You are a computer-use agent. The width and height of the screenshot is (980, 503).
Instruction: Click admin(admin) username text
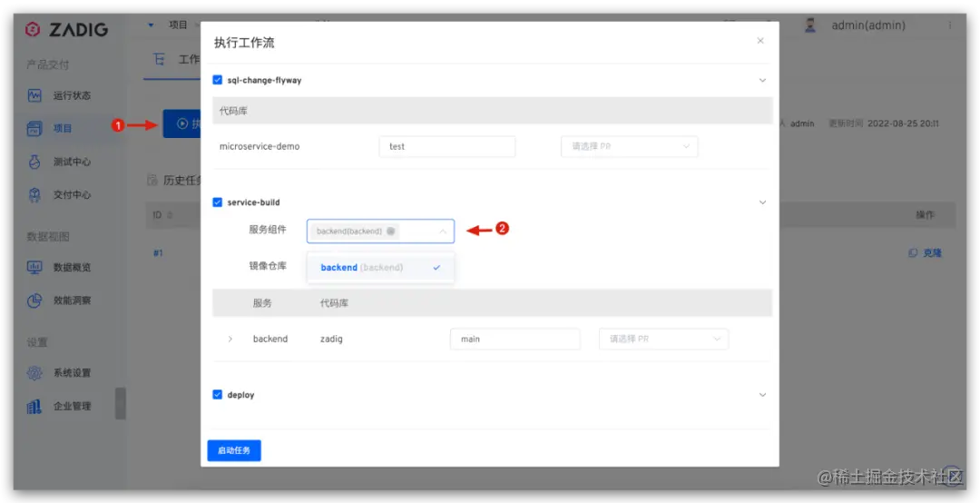click(x=868, y=25)
